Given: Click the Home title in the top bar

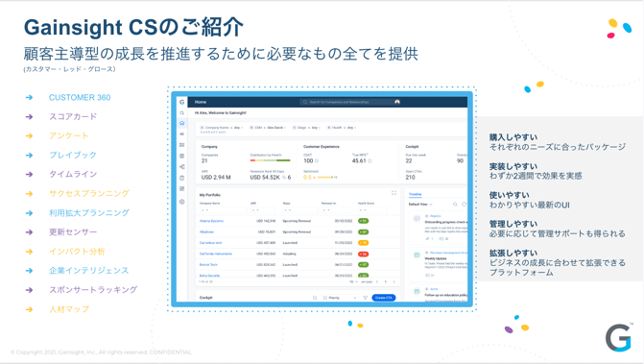Looking at the screenshot, I should coord(201,102).
